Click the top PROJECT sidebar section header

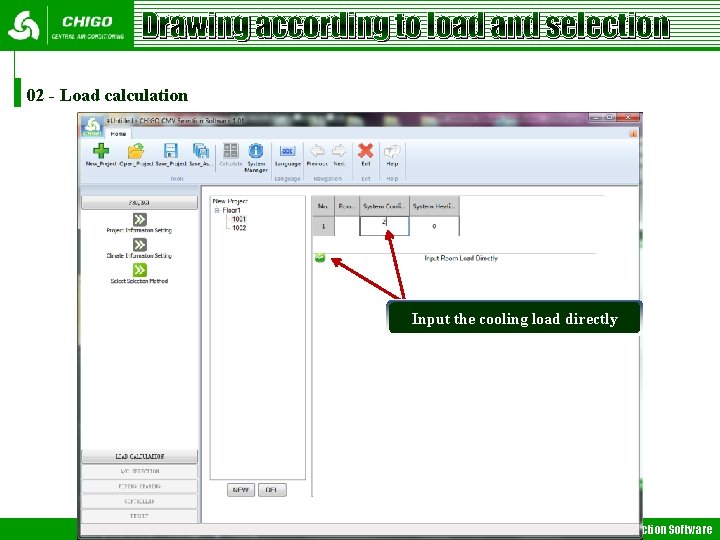pos(140,202)
